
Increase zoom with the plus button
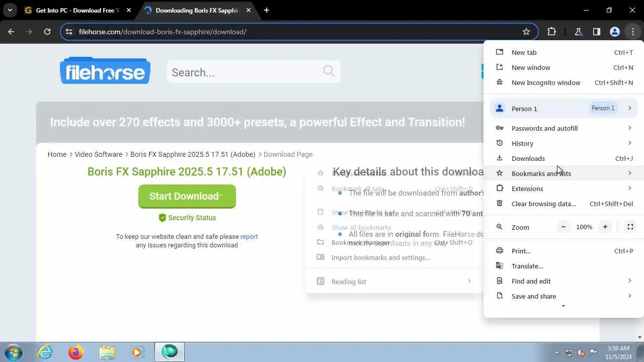click(605, 227)
